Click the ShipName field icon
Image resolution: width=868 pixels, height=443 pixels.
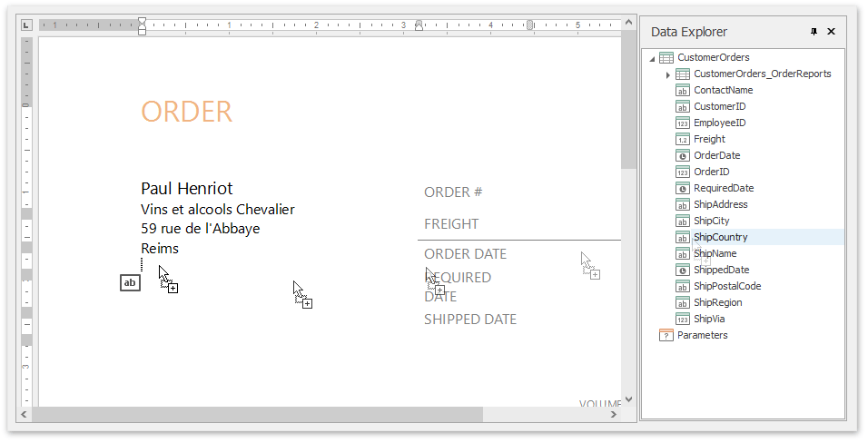pyautogui.click(x=683, y=253)
